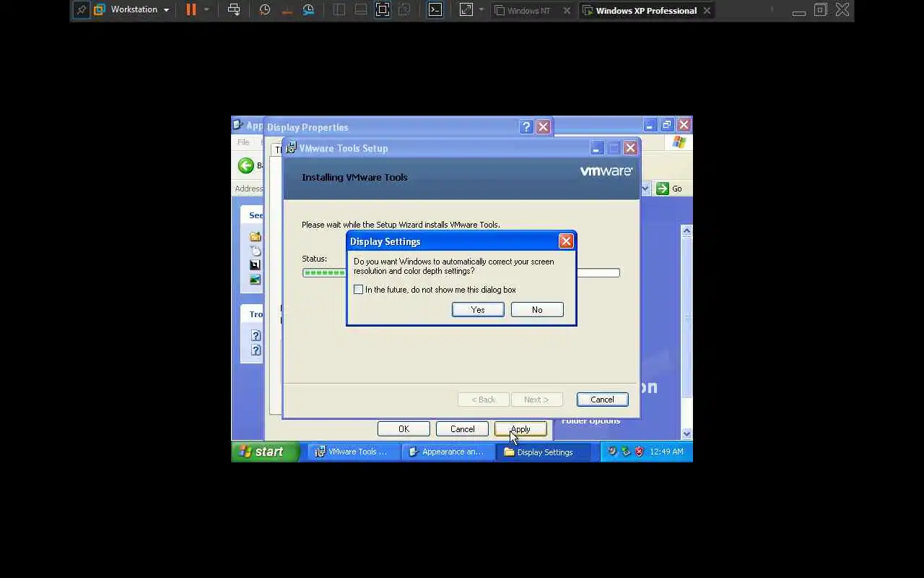The image size is (924, 578).
Task: Close the Display Properties window
Action: 543,127
